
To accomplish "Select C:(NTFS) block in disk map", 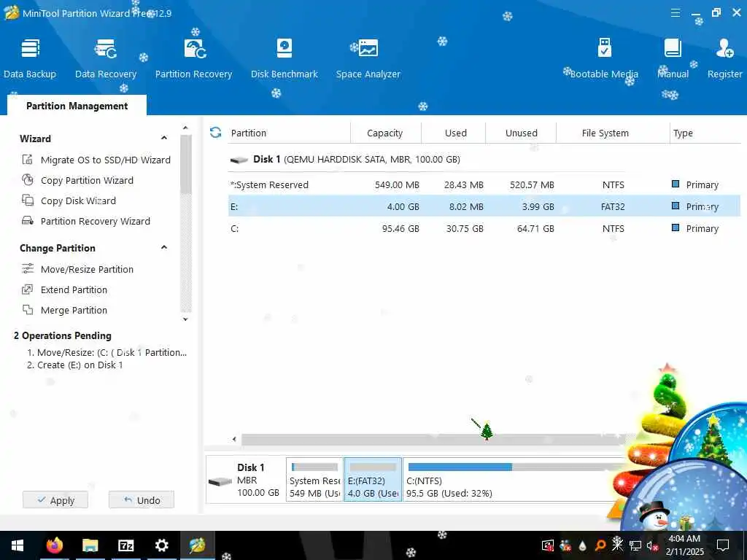I will (514, 480).
